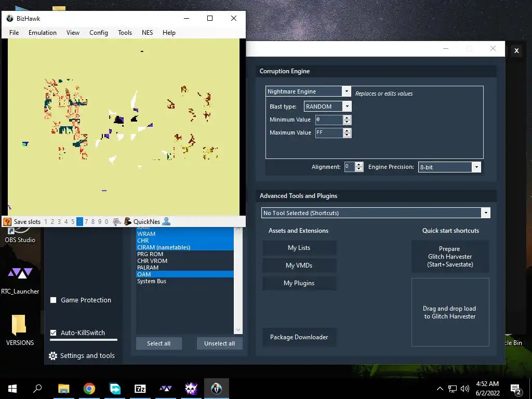Disable the Auto-KillSwitch checkbox

coord(54,333)
